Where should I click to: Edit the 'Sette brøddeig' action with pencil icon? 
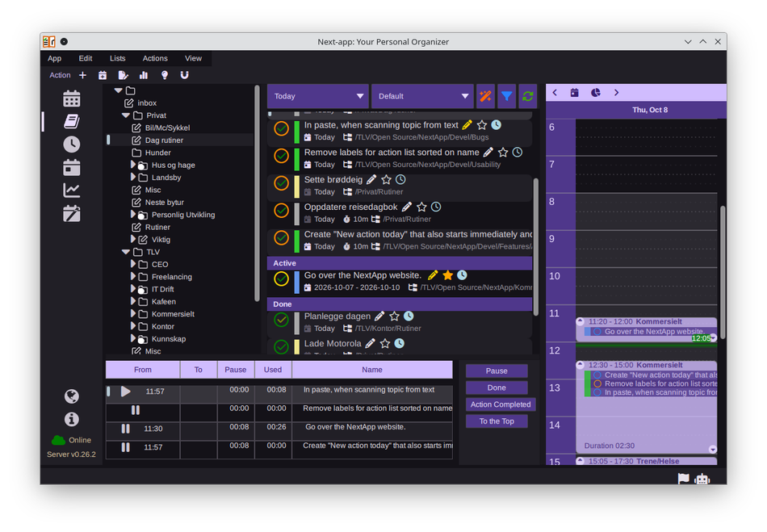[x=371, y=179]
